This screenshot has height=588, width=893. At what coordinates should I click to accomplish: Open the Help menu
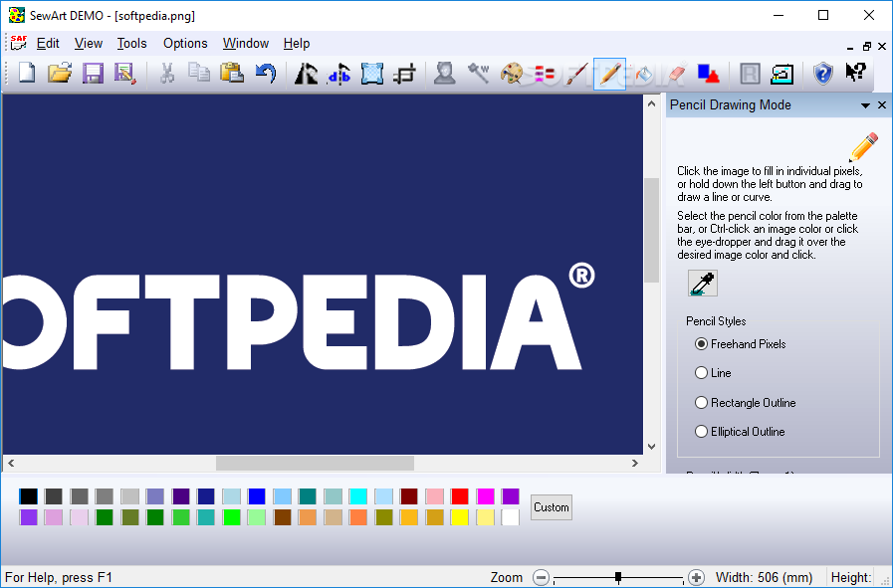pyautogui.click(x=296, y=43)
